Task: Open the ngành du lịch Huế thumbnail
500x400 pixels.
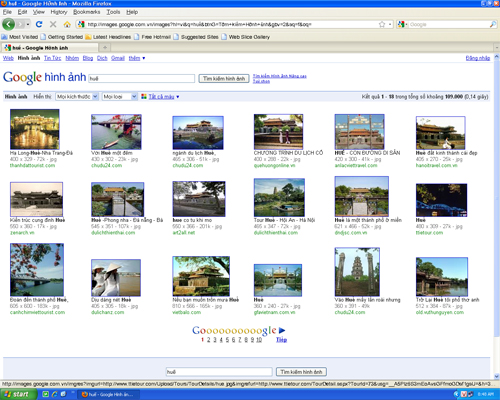Action: click(198, 133)
